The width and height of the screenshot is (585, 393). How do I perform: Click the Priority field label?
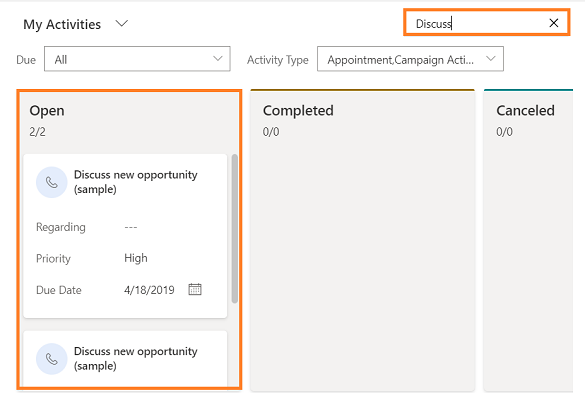pyautogui.click(x=53, y=259)
